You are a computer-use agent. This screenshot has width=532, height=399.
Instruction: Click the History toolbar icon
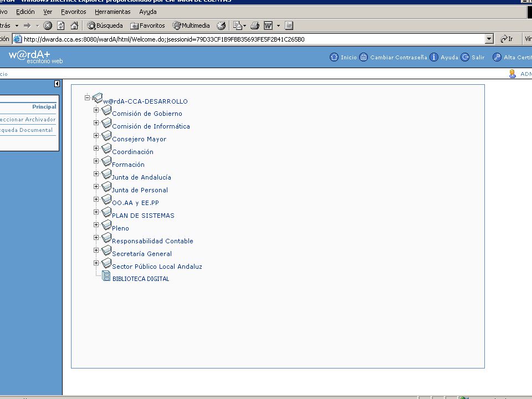tap(221, 25)
